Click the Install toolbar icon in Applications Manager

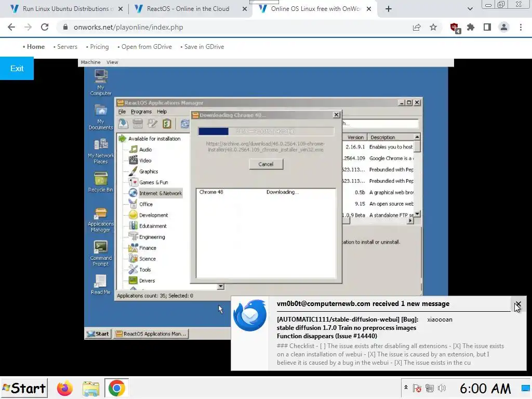tap(124, 124)
